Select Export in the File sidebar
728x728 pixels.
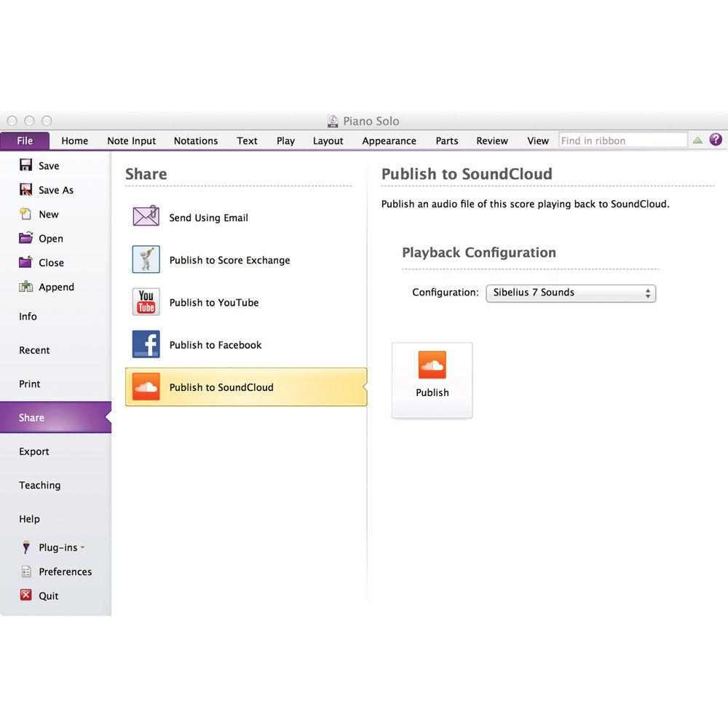coord(34,451)
